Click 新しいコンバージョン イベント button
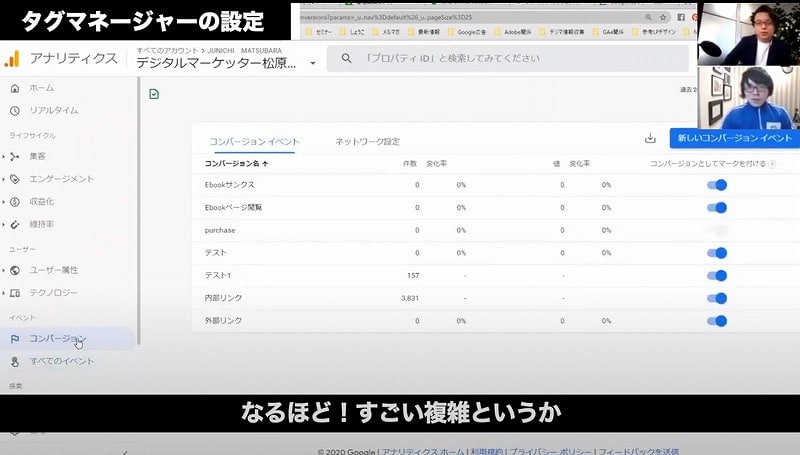This screenshot has width=800, height=455. (735, 138)
